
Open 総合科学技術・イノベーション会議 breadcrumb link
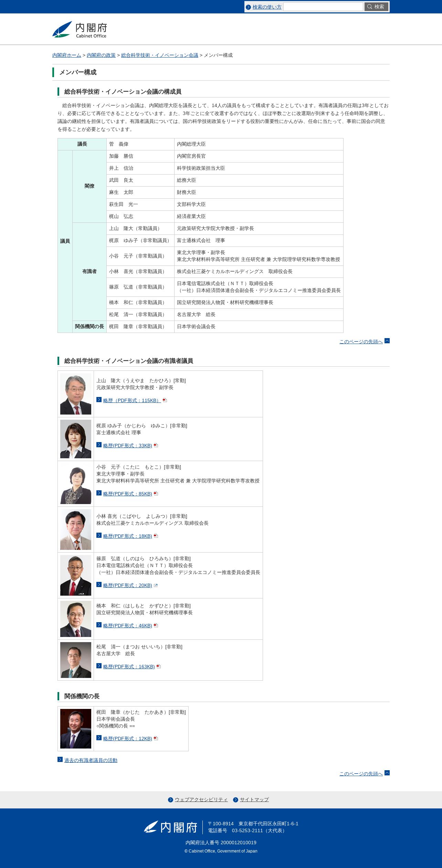click(160, 55)
